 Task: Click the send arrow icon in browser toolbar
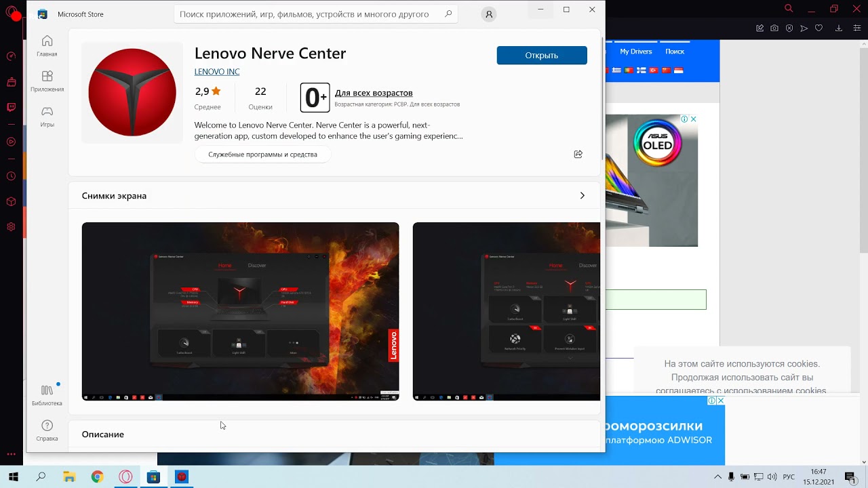[804, 28]
